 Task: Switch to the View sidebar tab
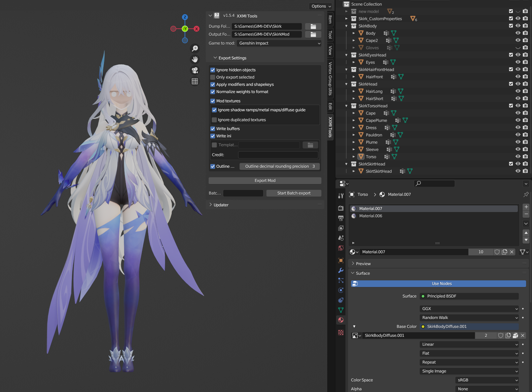330,50
